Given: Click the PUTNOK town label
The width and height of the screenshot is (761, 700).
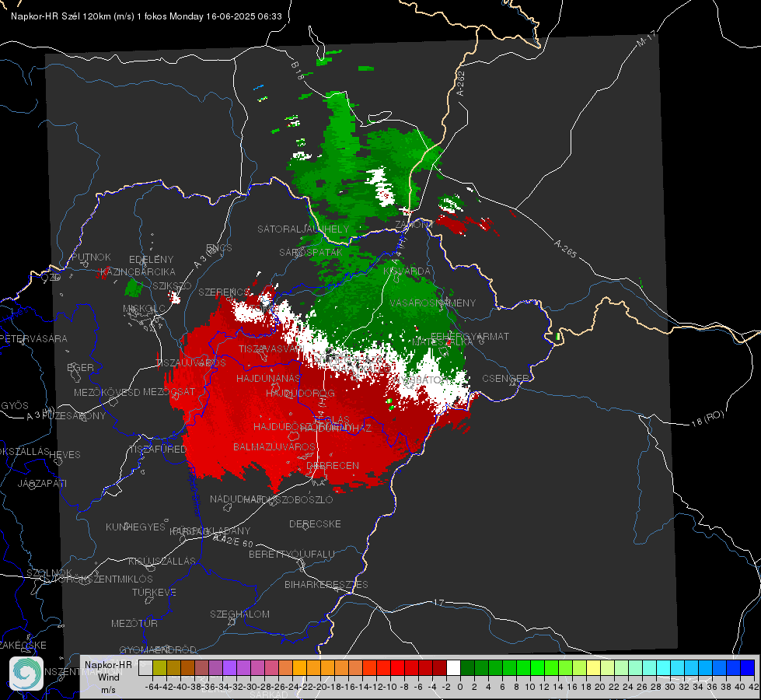Looking at the screenshot, I should tap(91, 257).
